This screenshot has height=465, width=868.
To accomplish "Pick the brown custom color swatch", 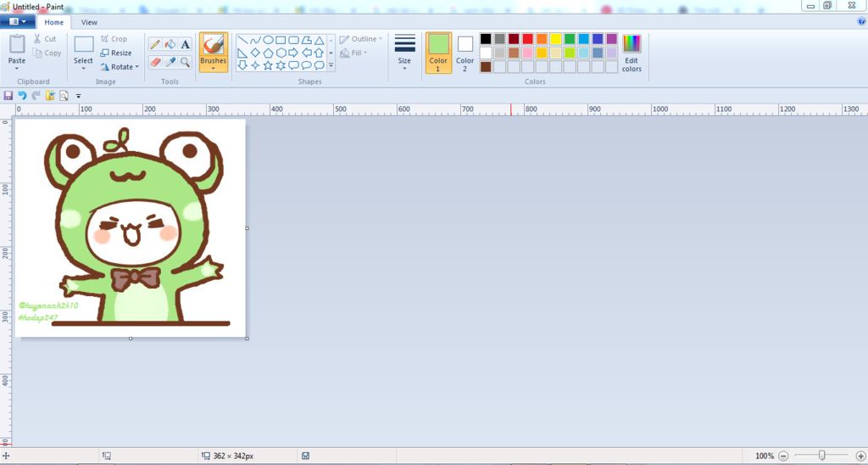I will tap(486, 67).
